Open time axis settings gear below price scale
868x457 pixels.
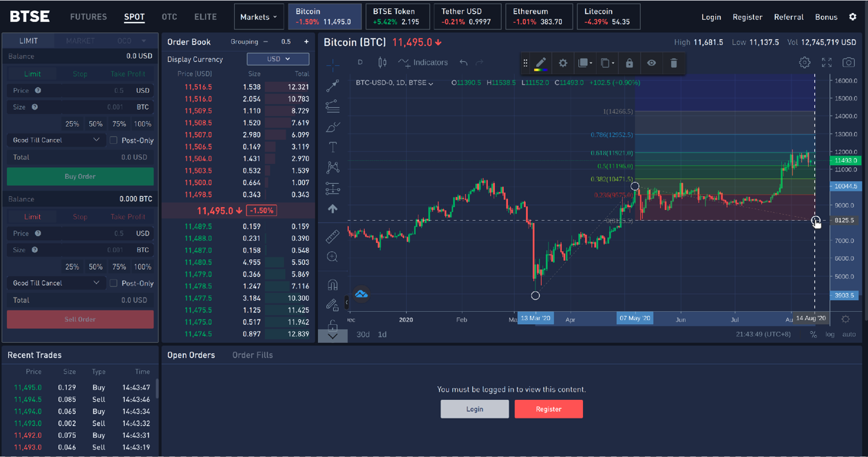point(845,319)
